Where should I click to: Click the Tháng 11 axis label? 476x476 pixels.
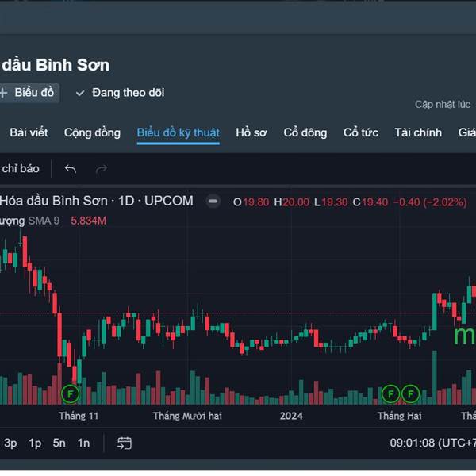(79, 416)
